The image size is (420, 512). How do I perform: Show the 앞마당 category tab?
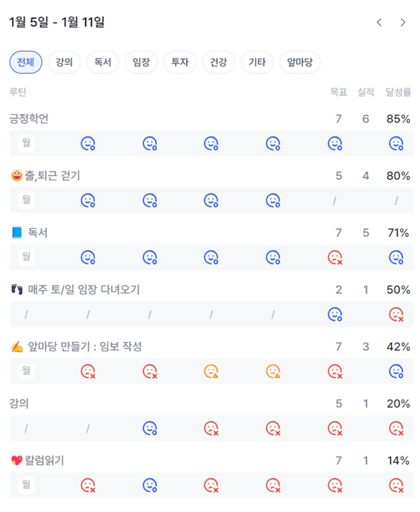[x=300, y=62]
